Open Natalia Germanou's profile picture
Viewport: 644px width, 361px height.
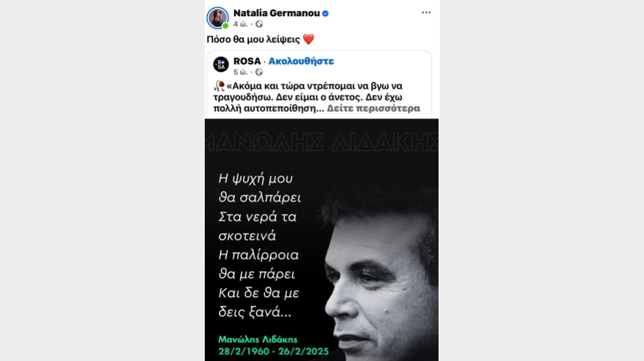point(217,17)
